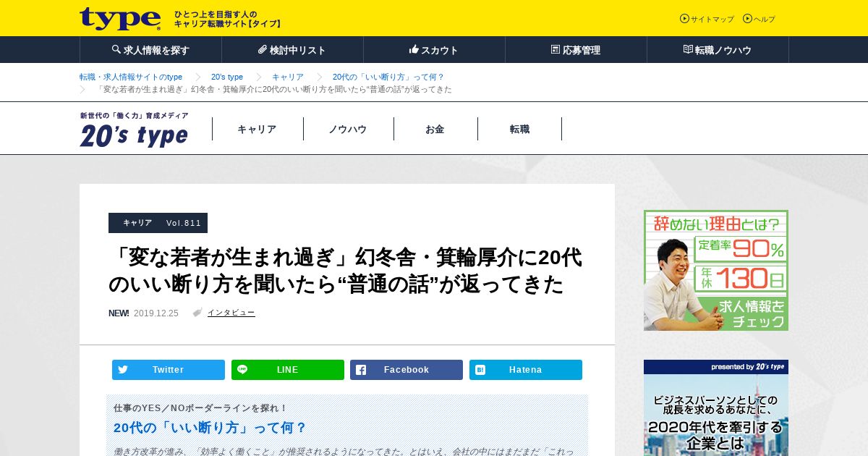Click the キャリア Vol.811 label badge
This screenshot has width=868, height=456.
(x=158, y=223)
